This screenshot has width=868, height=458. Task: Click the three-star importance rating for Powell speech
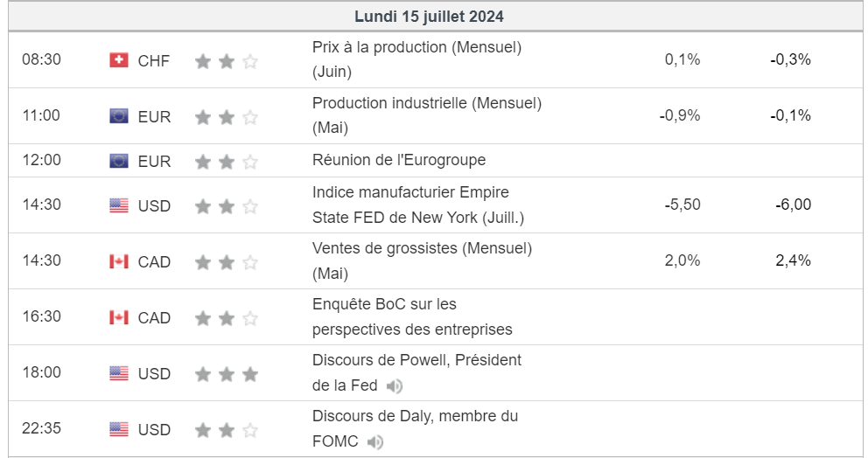click(227, 374)
